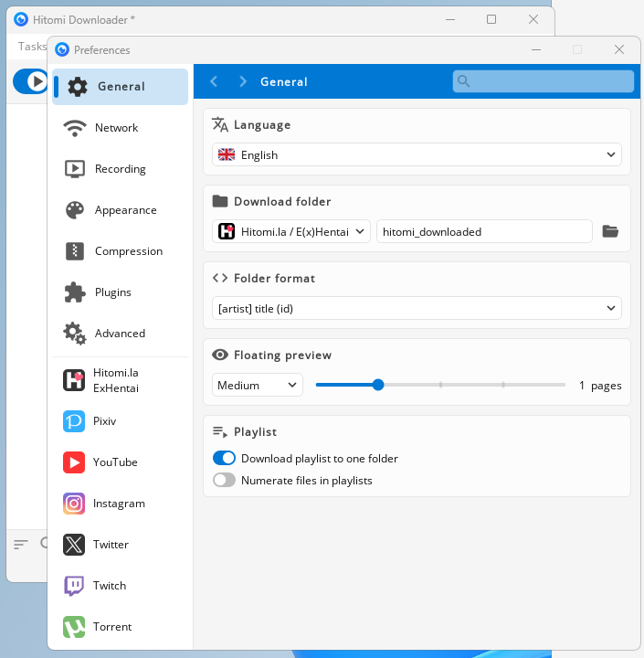Open Hitomi.la ExHentai sidebar icon
The width and height of the screenshot is (644, 658).
click(74, 380)
